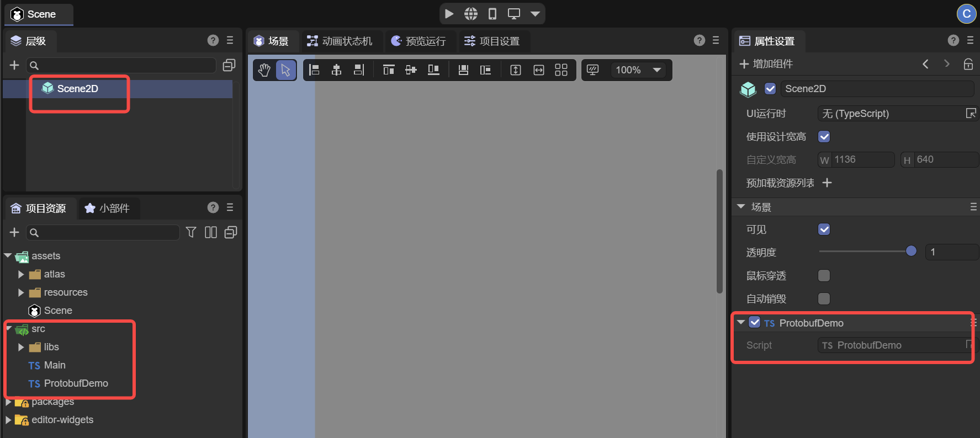Select the arrow selection tool
This screenshot has height=438, width=980.
tap(285, 70)
